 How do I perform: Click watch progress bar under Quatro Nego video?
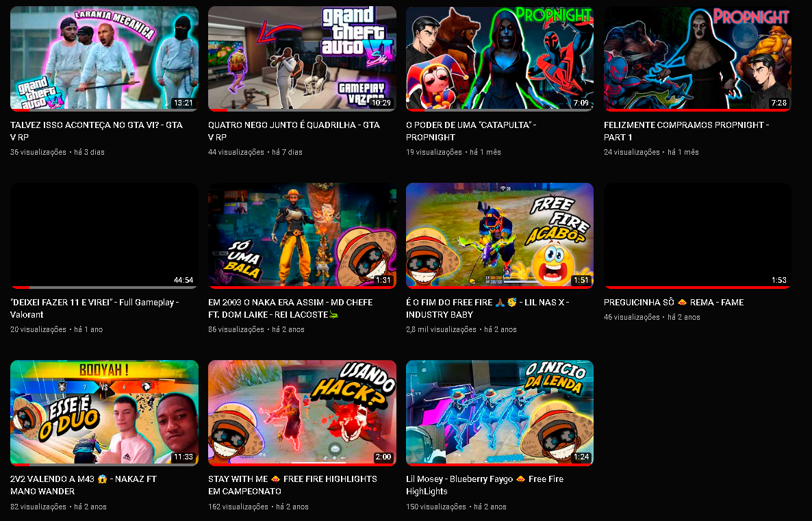pos(302,110)
